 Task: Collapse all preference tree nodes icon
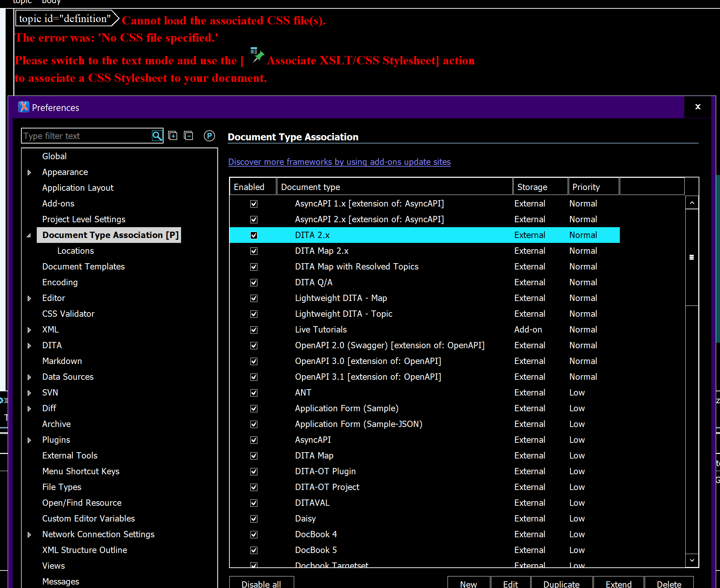pos(188,135)
